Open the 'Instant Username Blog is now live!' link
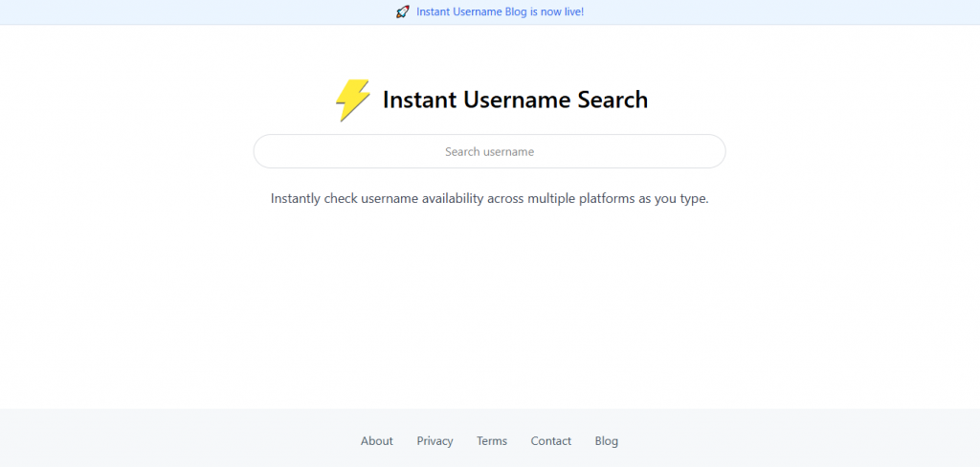 [x=500, y=11]
